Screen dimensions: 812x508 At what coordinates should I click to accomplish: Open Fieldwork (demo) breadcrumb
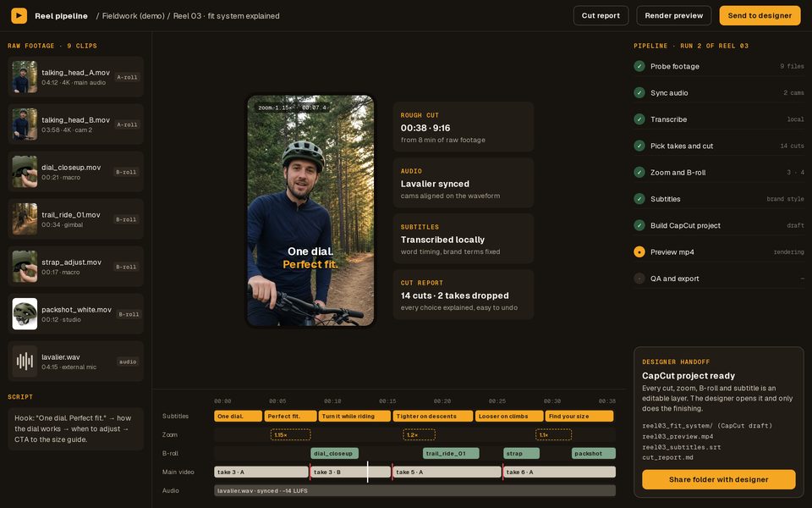(x=133, y=16)
